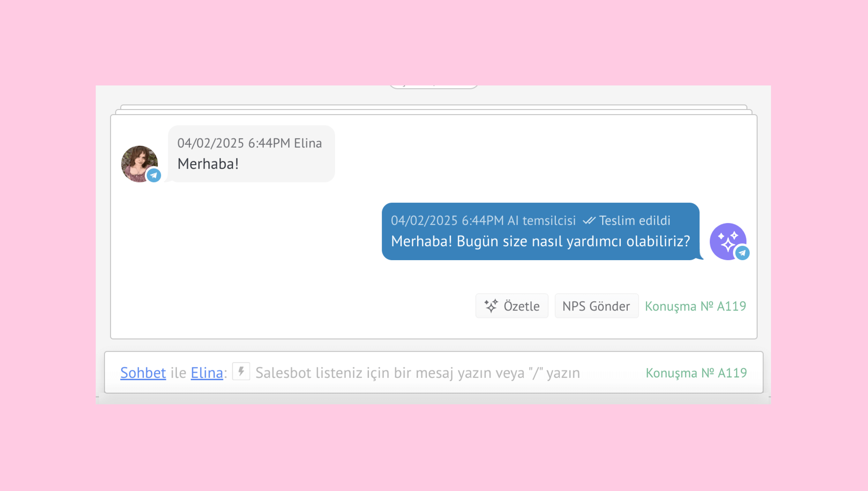Focus the Salesbot message input field
868x491 pixels.
pyautogui.click(x=417, y=373)
